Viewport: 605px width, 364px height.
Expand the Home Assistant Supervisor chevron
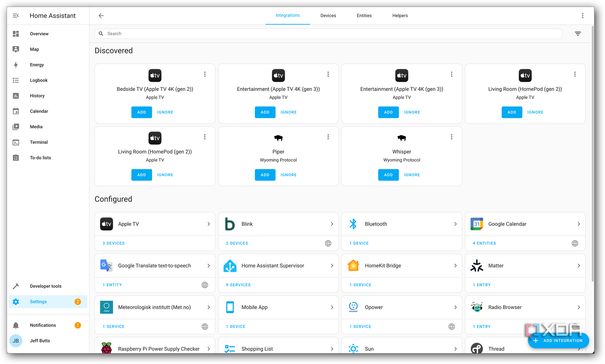coord(332,266)
